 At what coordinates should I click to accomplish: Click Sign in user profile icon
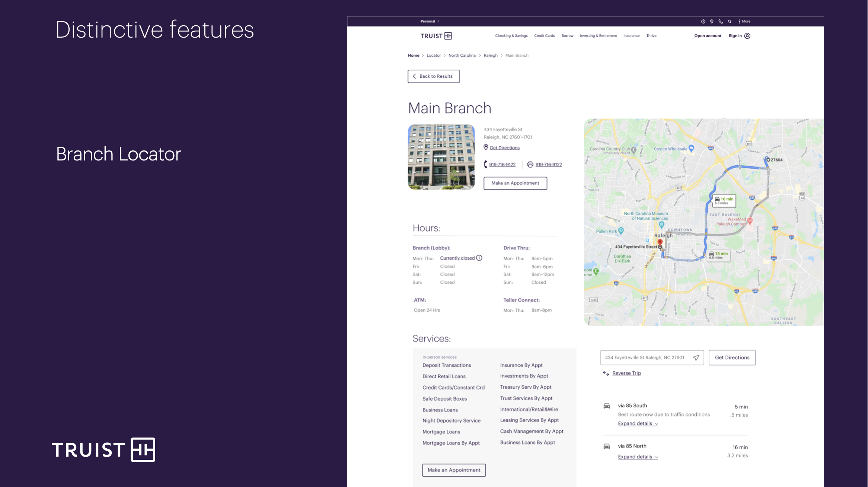coord(747,36)
